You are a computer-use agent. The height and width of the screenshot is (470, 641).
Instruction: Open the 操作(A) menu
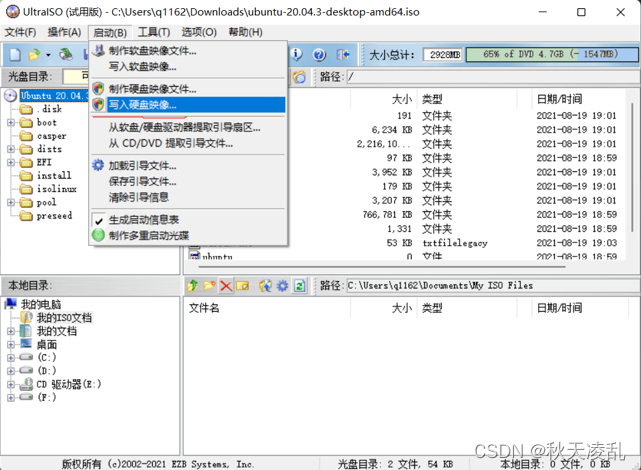[64, 32]
